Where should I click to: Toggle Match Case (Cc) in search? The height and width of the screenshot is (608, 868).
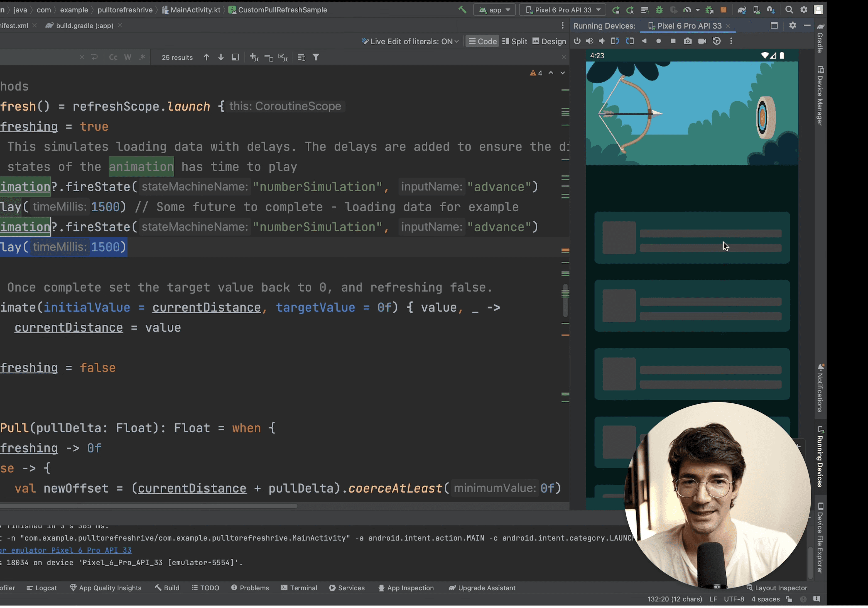click(113, 57)
